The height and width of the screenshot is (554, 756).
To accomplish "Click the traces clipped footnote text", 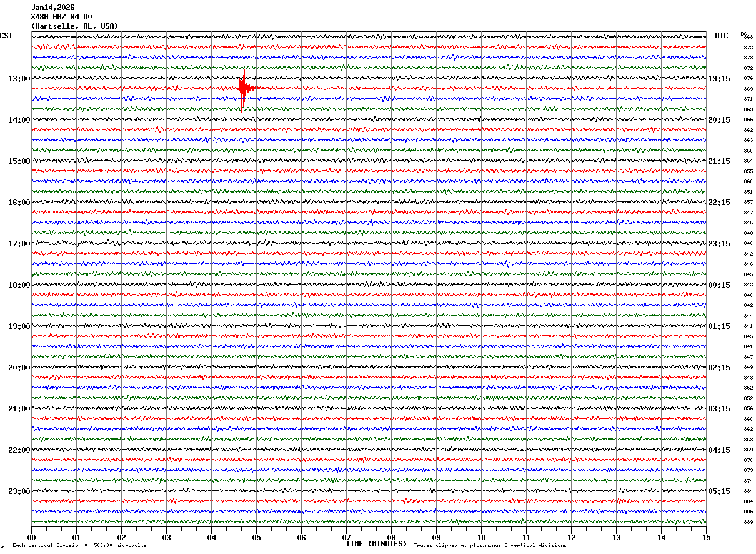I will click(490, 545).
